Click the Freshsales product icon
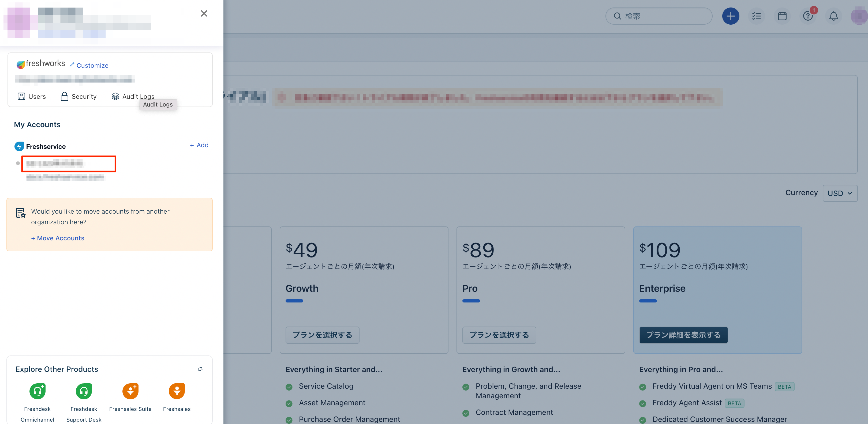 177,391
